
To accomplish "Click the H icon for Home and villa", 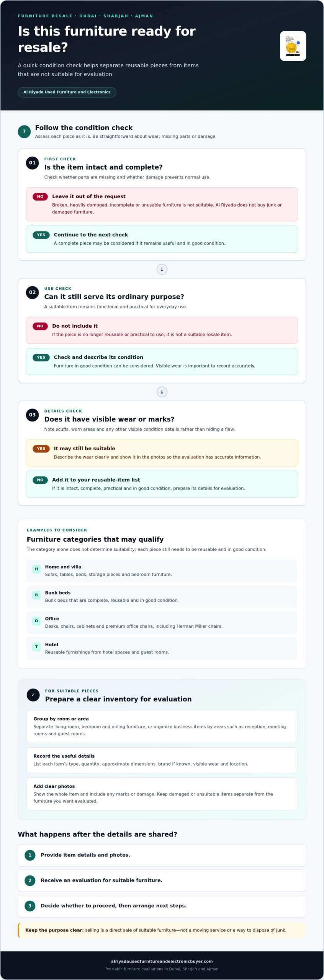I will [x=36, y=569].
